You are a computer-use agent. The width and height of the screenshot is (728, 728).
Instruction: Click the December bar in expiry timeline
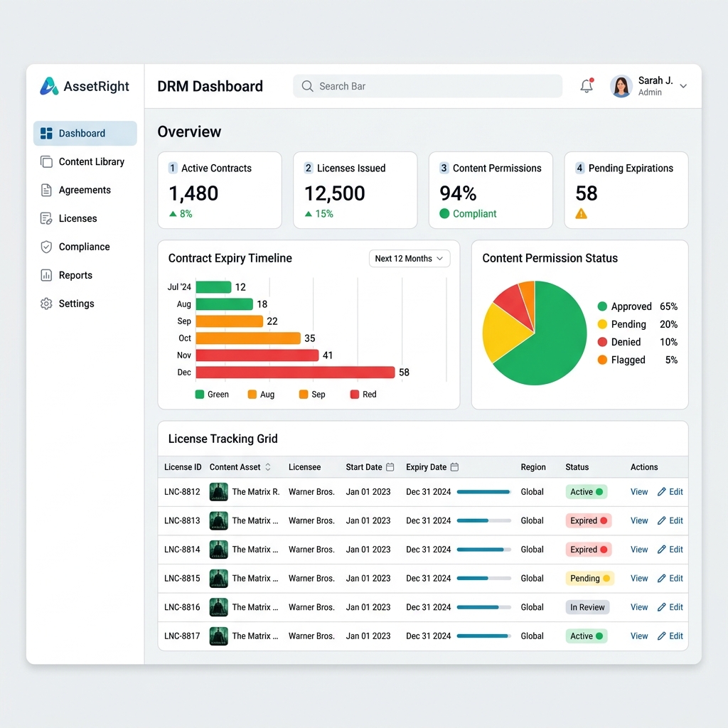[x=295, y=373]
